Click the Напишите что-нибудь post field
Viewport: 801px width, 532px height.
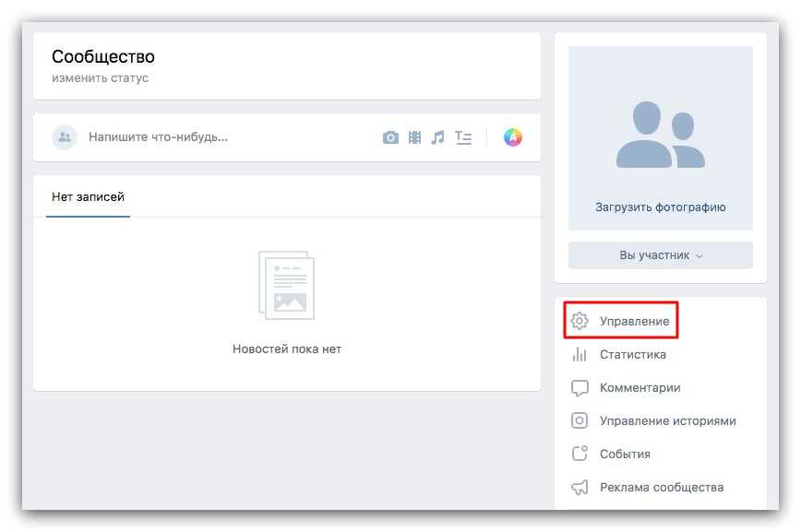(159, 136)
